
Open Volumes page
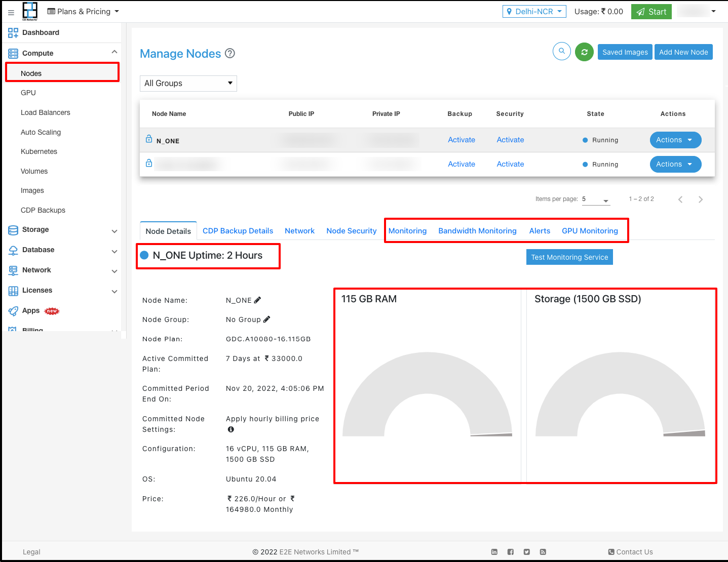pos(34,171)
